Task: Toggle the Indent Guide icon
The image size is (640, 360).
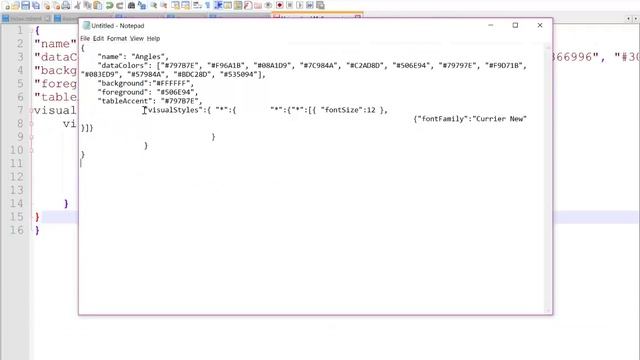Action: click(x=218, y=5)
